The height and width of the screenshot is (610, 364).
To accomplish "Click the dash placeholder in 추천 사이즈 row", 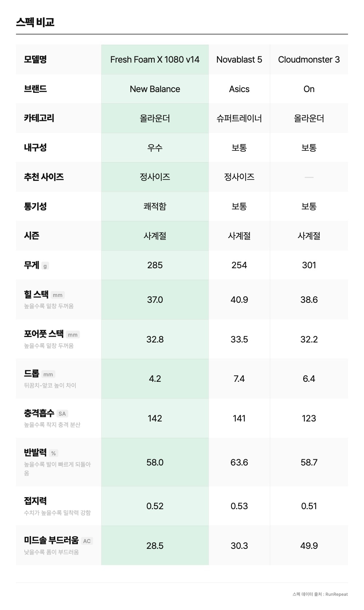I will 309,177.
